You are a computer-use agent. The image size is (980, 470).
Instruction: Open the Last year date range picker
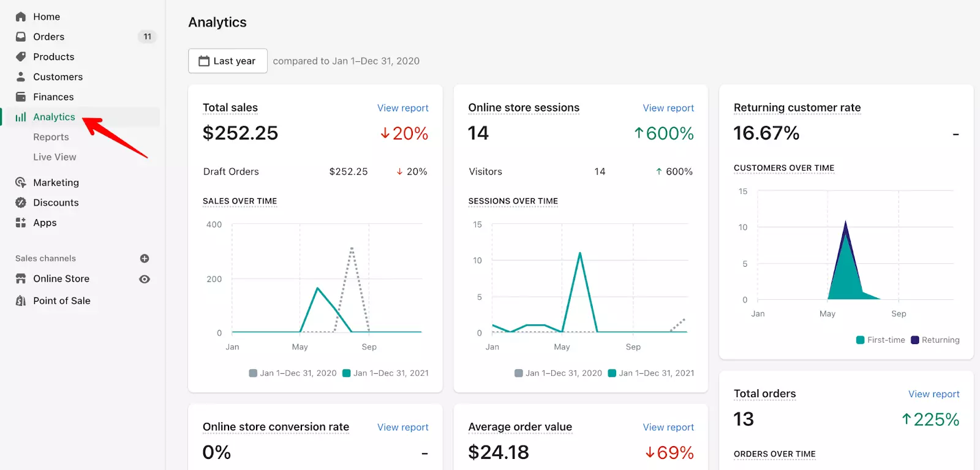(227, 61)
